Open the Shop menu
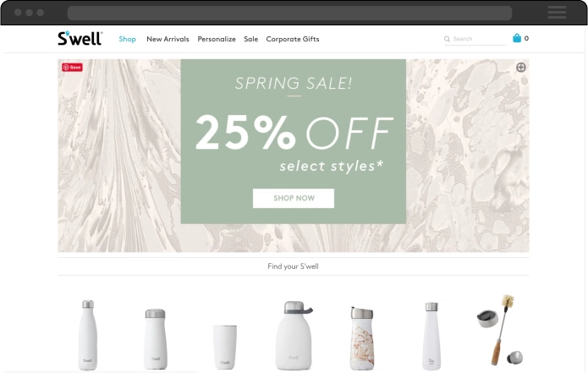Image resolution: width=588 pixels, height=373 pixels. [127, 39]
